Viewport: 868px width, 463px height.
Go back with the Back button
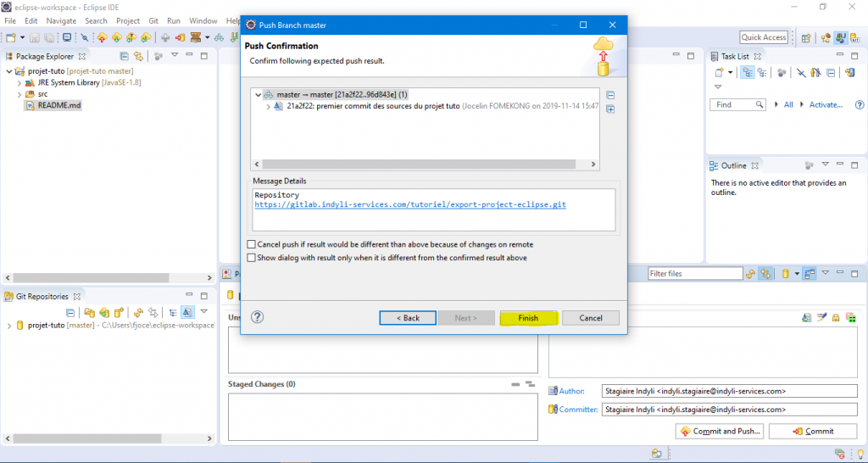click(x=408, y=318)
